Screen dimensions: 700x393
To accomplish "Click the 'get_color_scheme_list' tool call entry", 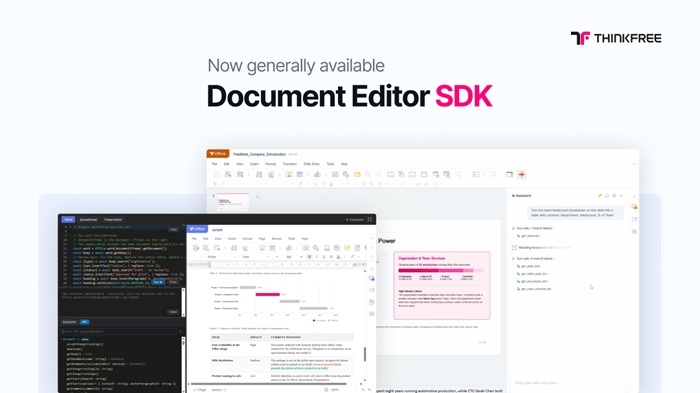I will click(x=534, y=289).
